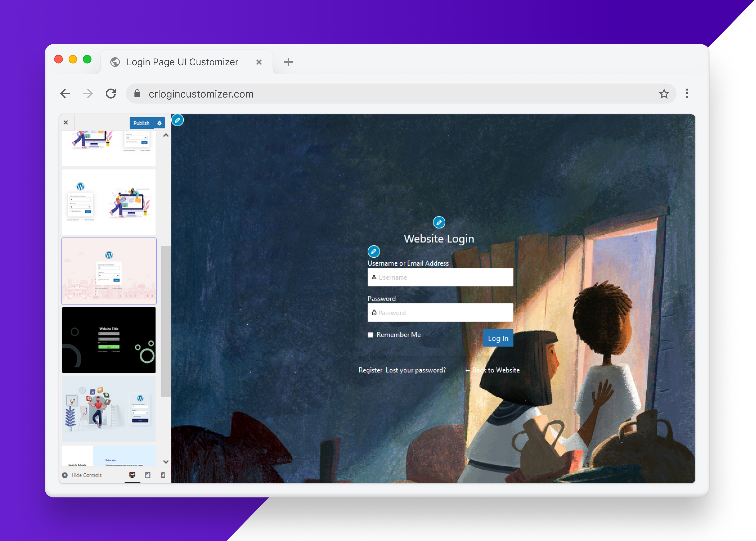This screenshot has height=541, width=756.
Task: Open the settings gear next to Publish
Action: 159,123
